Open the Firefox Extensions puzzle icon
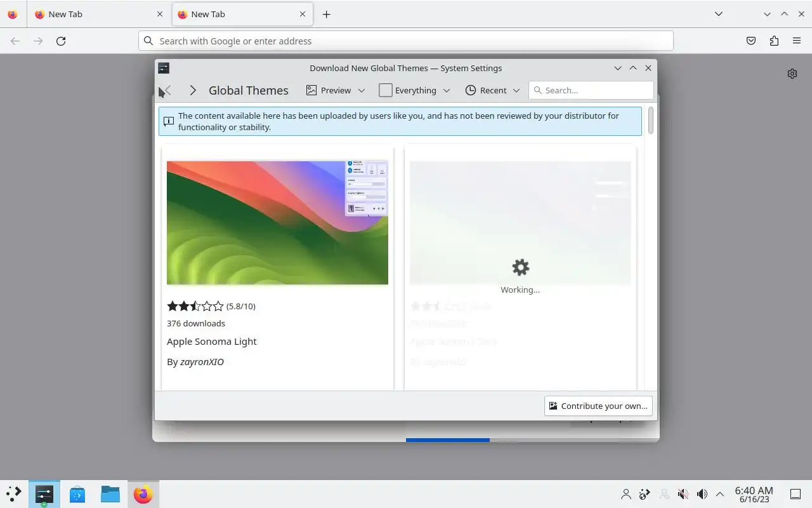Screen dimensions: 812x508 [x=774, y=41]
